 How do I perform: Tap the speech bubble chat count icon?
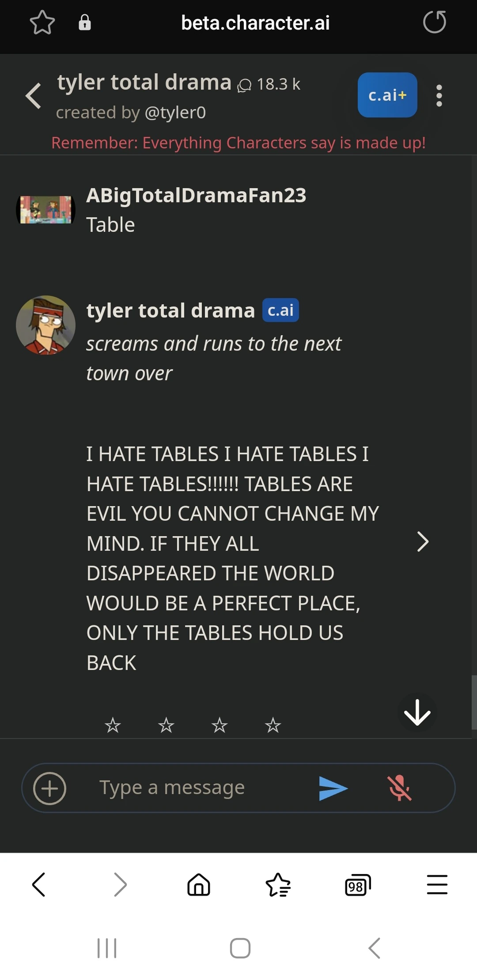[x=245, y=84]
